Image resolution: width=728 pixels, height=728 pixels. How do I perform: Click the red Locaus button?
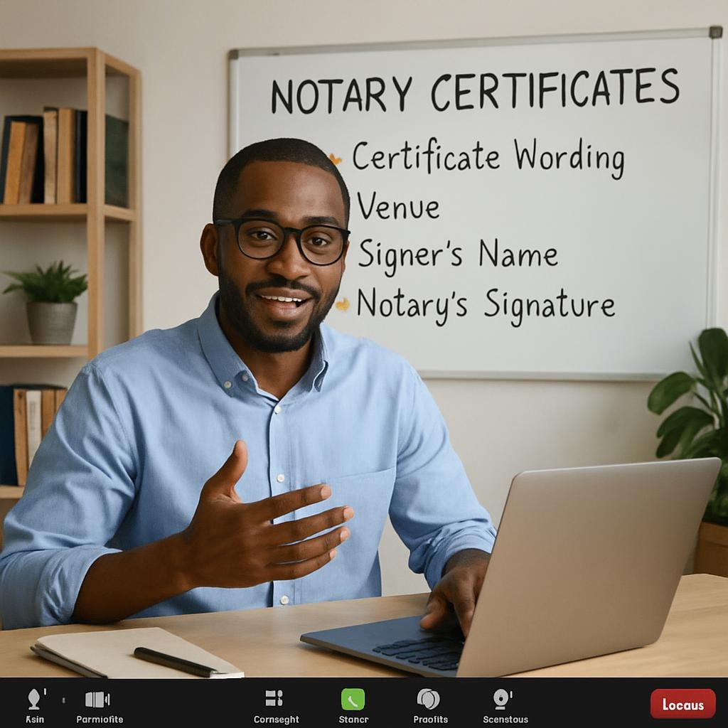tap(682, 704)
